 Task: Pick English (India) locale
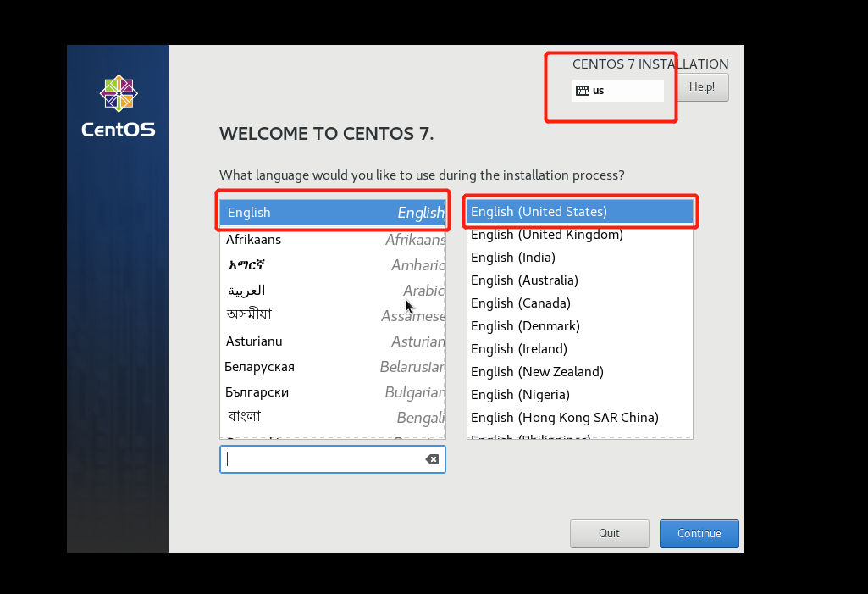tap(579, 258)
